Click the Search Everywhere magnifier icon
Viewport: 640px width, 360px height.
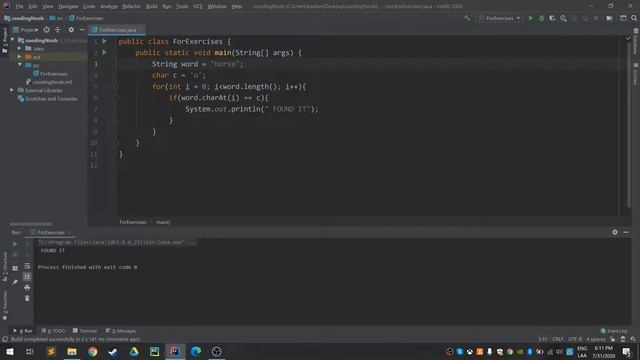634,18
